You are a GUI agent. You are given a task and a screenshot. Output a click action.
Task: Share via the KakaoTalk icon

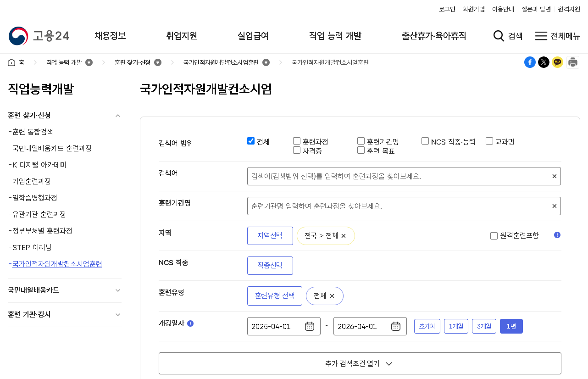tap(557, 62)
